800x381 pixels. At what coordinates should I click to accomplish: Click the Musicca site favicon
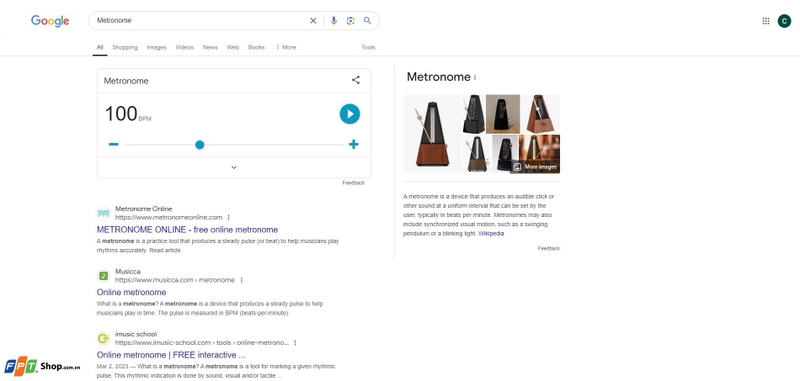tap(104, 276)
